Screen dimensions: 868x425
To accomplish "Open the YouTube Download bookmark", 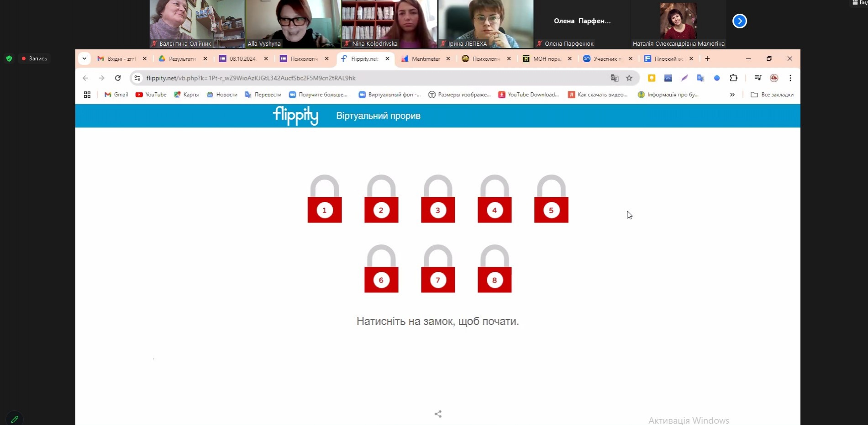I will point(528,95).
